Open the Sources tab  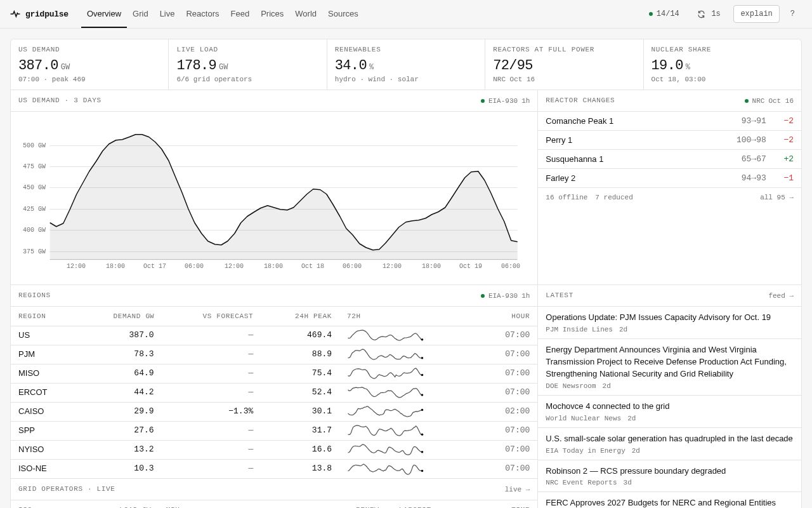tap(343, 14)
